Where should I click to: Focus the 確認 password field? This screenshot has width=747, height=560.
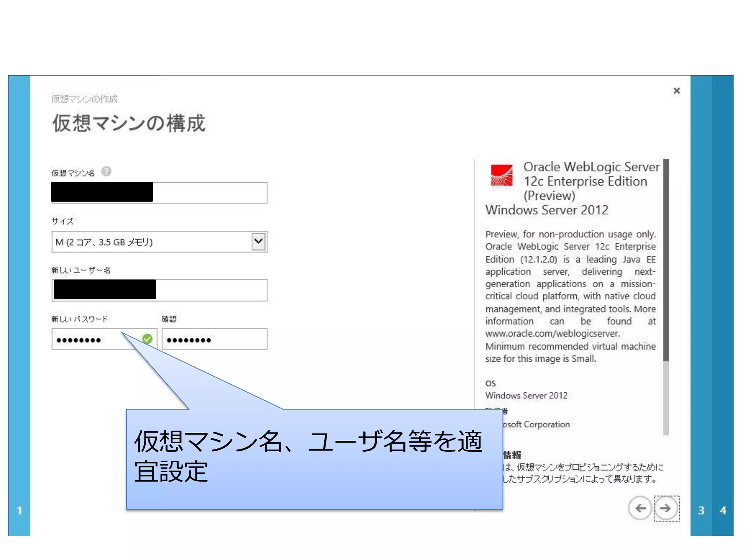(214, 339)
